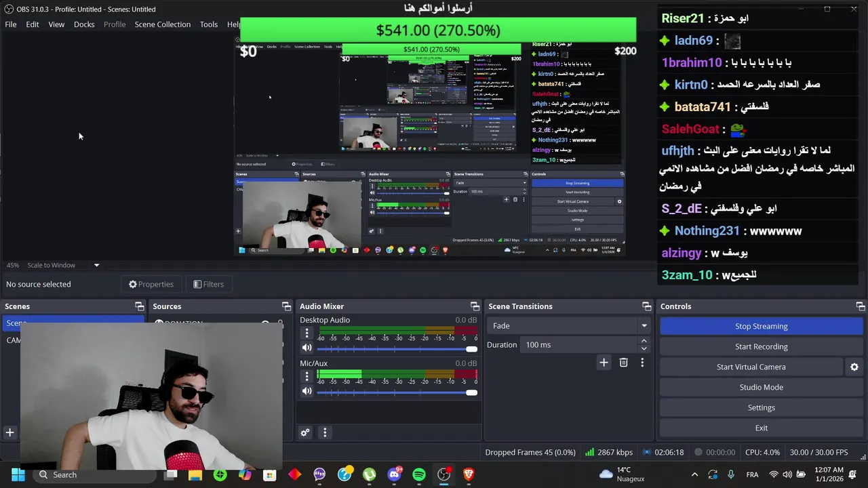
Task: Click chat username SalehGoat
Action: tap(690, 129)
